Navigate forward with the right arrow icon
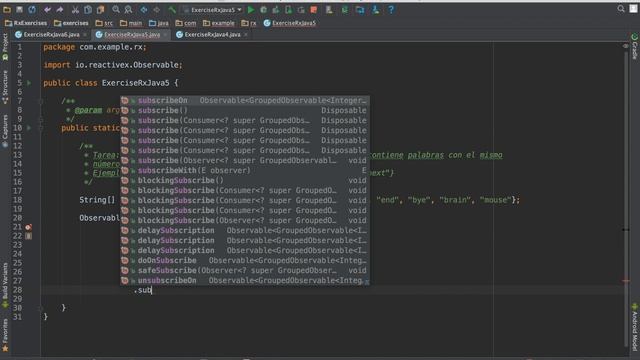 coord(156,9)
